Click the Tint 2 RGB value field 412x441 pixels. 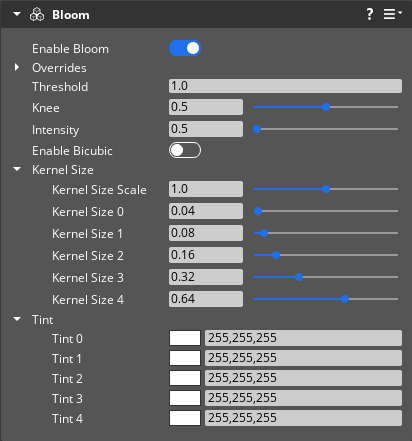[x=303, y=378]
